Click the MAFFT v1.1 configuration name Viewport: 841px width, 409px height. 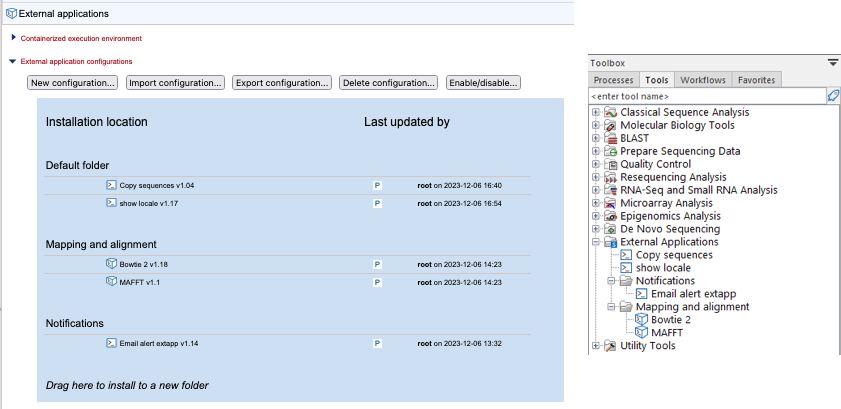[139, 282]
